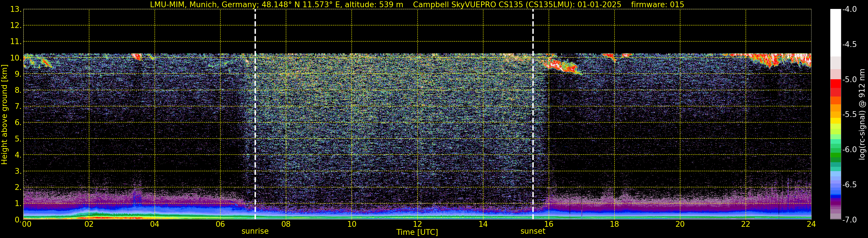Click the '08' time axis tick label
This screenshot has height=238, width=868.
286,224
